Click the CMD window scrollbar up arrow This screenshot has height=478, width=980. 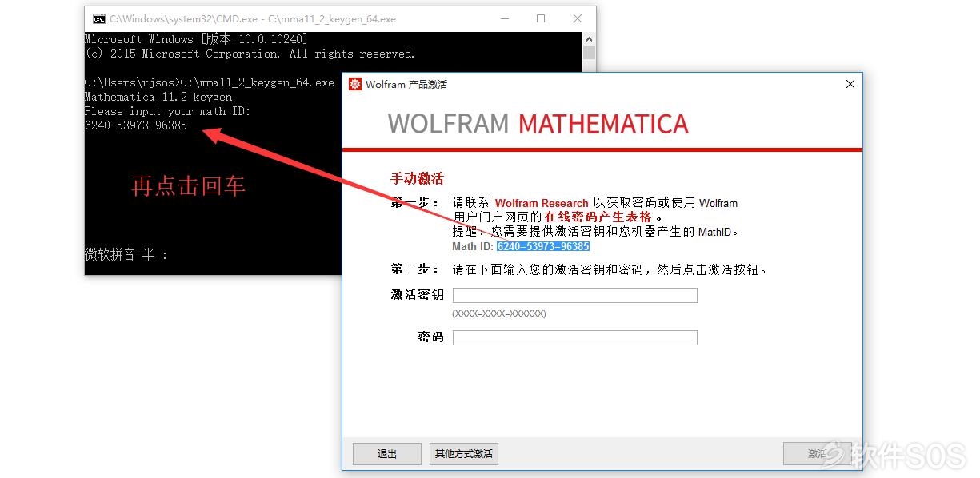tap(590, 38)
